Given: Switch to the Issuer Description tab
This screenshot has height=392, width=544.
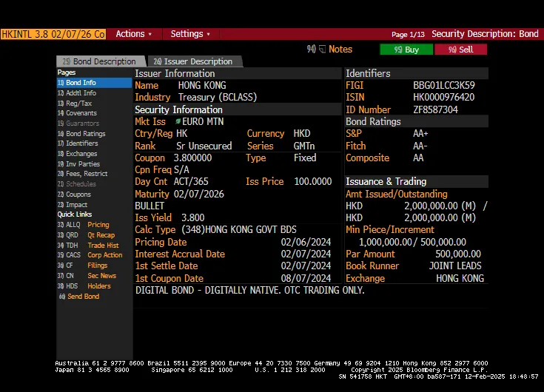Looking at the screenshot, I should [x=193, y=61].
